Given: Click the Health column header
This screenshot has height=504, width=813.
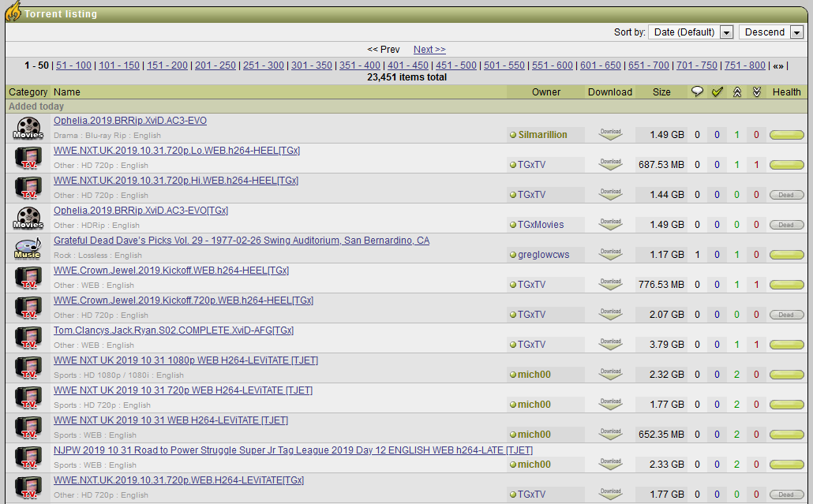Looking at the screenshot, I should tap(786, 92).
